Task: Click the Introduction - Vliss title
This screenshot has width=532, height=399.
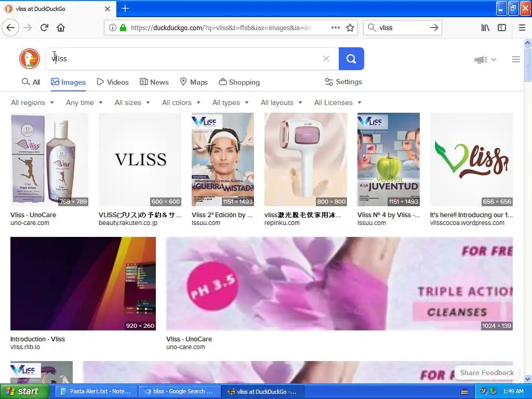Action: [37, 339]
